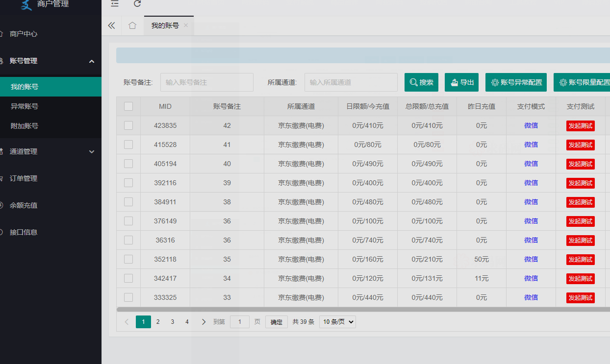
Task: Tick the checkbox for MID 423835
Action: (x=128, y=125)
